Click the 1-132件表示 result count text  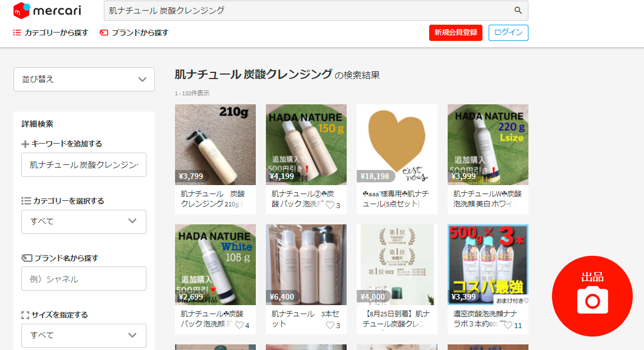[192, 93]
